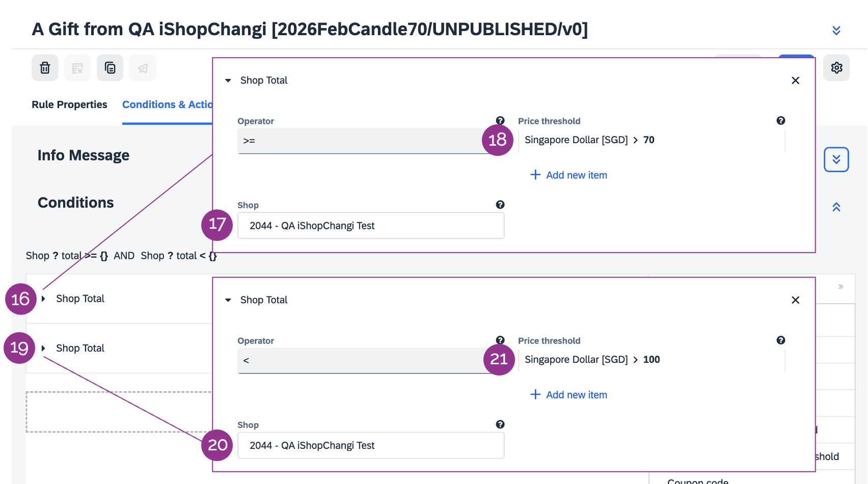868x484 pixels.
Task: Click Add new item under threshold 100
Action: tap(568, 395)
